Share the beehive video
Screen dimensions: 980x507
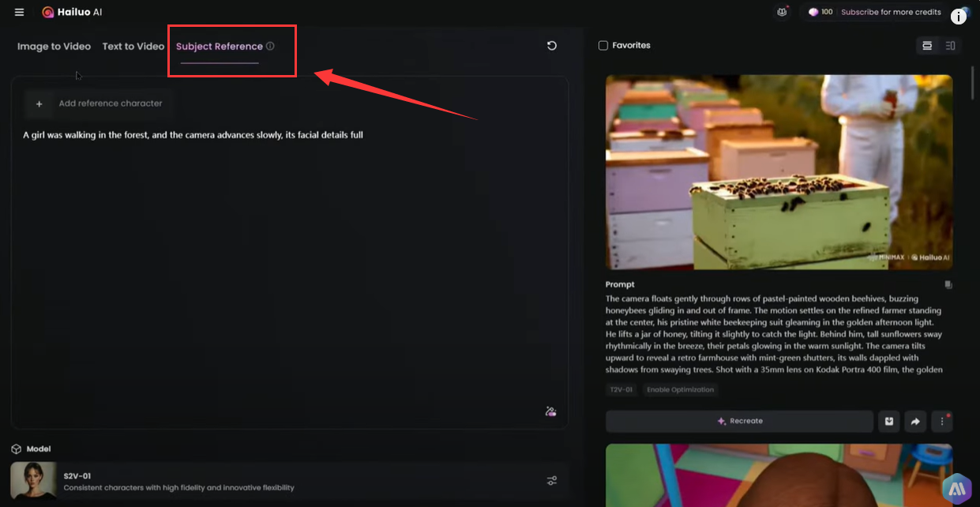coord(914,421)
